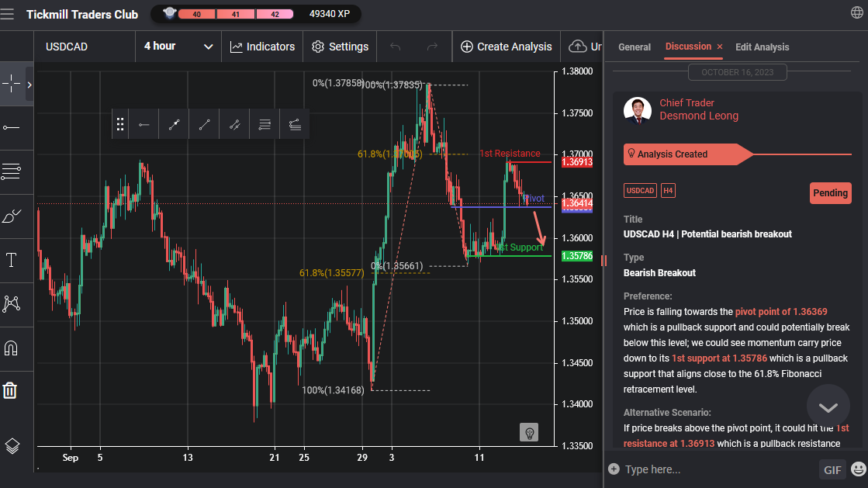Open the GIF picker

pyautogui.click(x=832, y=469)
